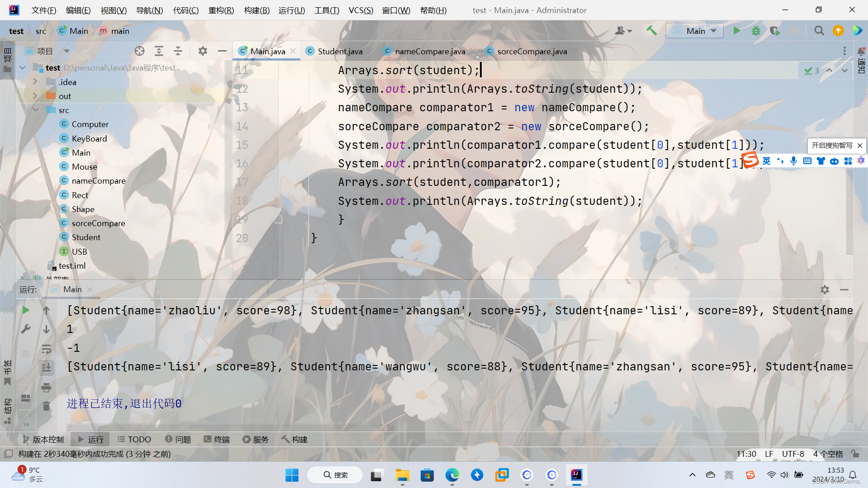Open Search Everywhere magnifier icon
Viewport: 868px width, 488px height.
click(x=819, y=31)
